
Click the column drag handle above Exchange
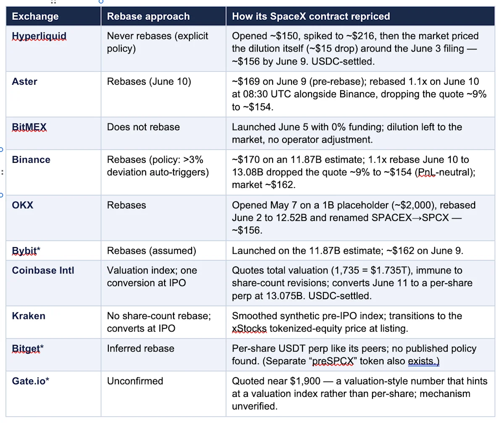coord(53,2)
